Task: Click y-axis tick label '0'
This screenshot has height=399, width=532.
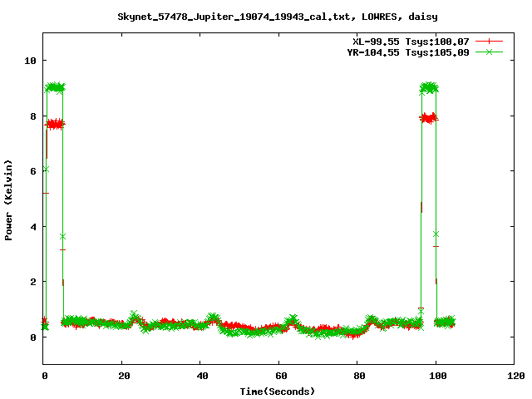Action: [x=33, y=337]
